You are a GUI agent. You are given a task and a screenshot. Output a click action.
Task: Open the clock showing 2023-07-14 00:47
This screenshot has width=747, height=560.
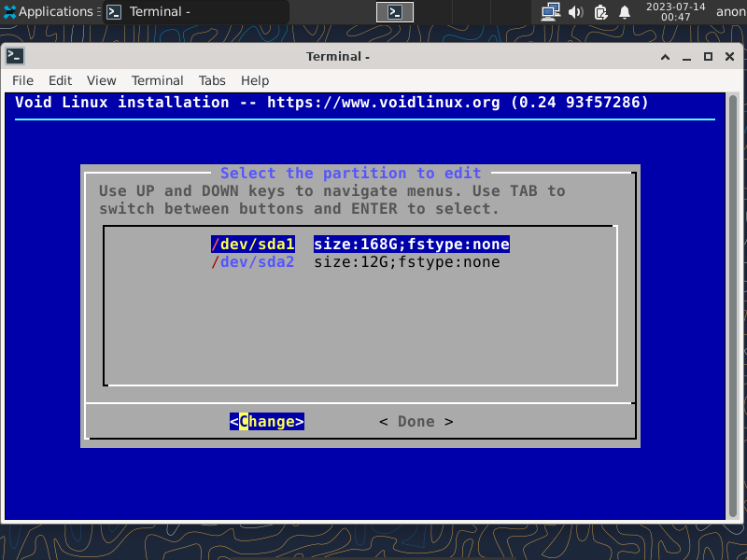point(675,12)
